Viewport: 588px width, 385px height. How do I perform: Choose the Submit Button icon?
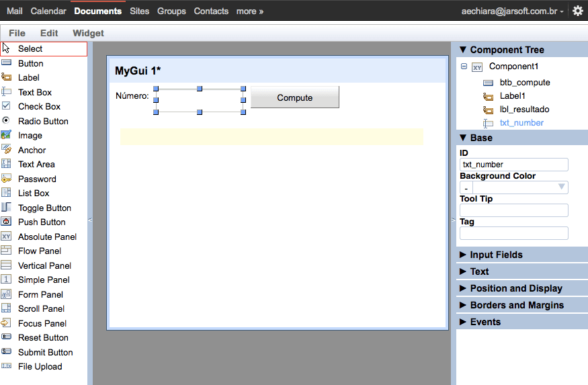point(6,351)
